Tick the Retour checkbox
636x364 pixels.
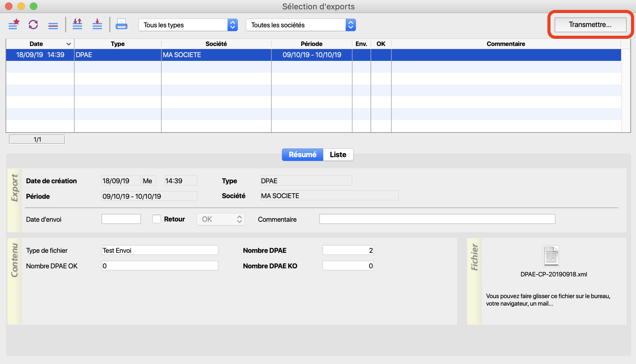click(x=157, y=219)
